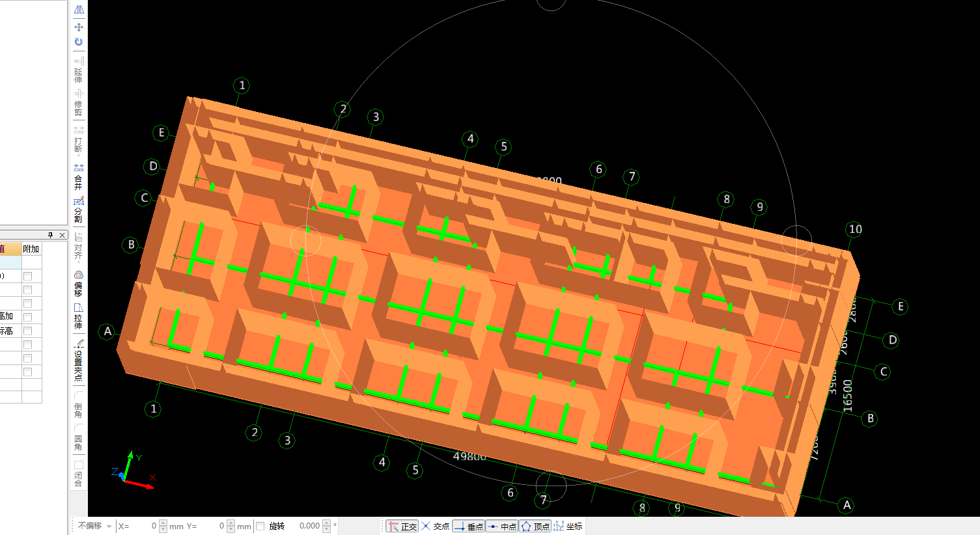Screen dimensions: 980x535
Task: Increase the Y offset value stepper
Action: [x=231, y=523]
